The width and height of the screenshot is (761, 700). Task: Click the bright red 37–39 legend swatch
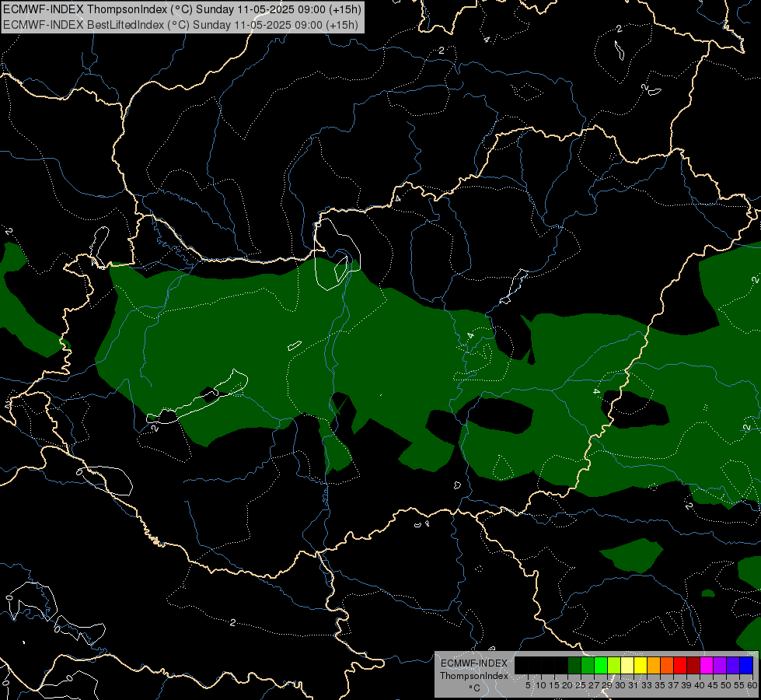click(680, 666)
